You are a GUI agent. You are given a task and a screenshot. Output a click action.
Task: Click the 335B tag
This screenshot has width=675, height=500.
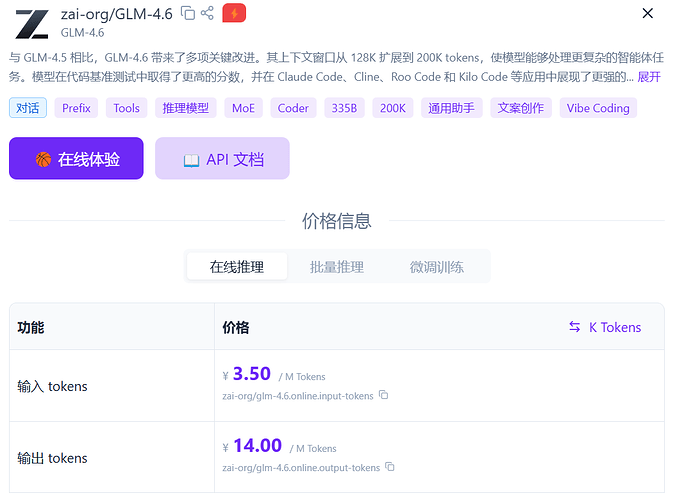point(344,108)
